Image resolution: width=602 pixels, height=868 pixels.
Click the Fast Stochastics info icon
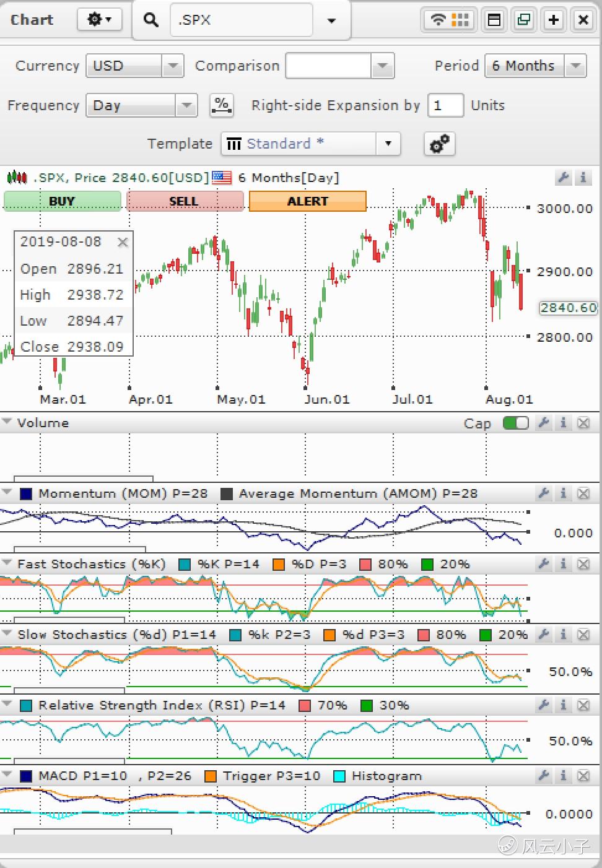pos(564,564)
